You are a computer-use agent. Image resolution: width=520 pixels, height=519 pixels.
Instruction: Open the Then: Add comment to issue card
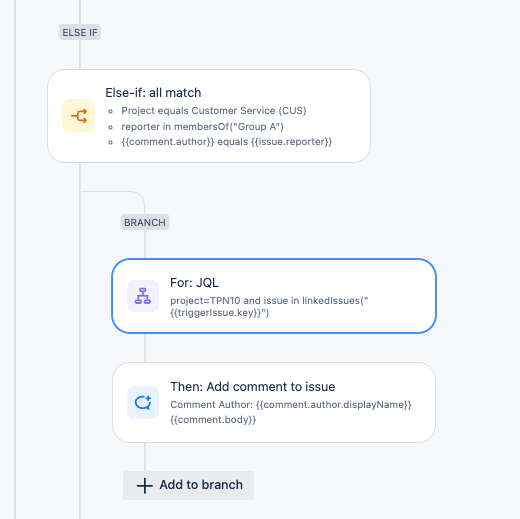coord(274,402)
